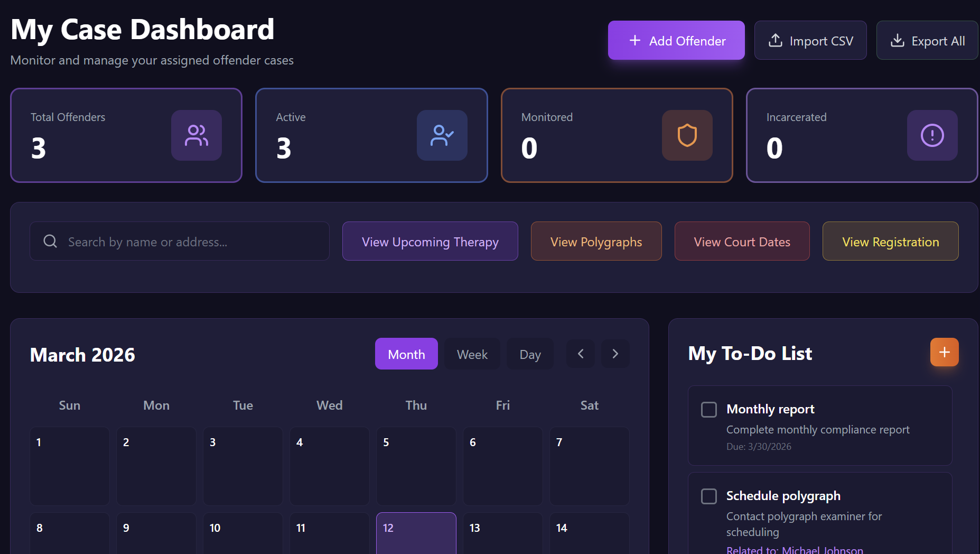Select March 11 calendar cell
This screenshot has height=554, width=980.
point(330,533)
